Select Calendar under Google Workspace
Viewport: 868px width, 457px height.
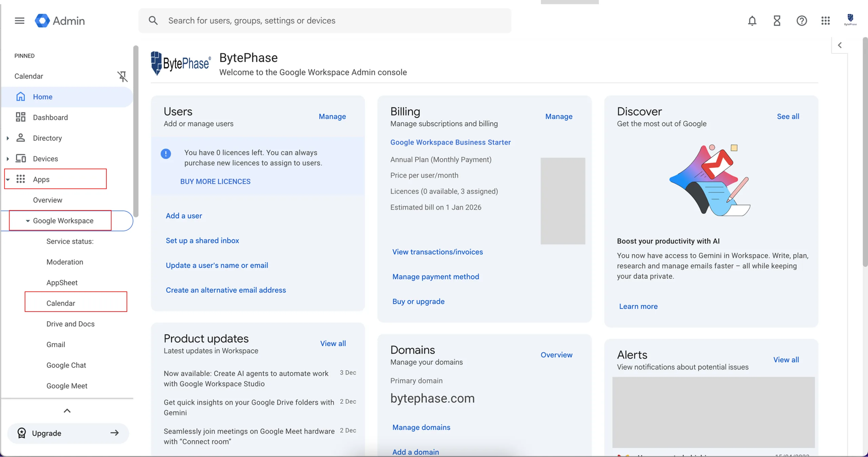(61, 303)
